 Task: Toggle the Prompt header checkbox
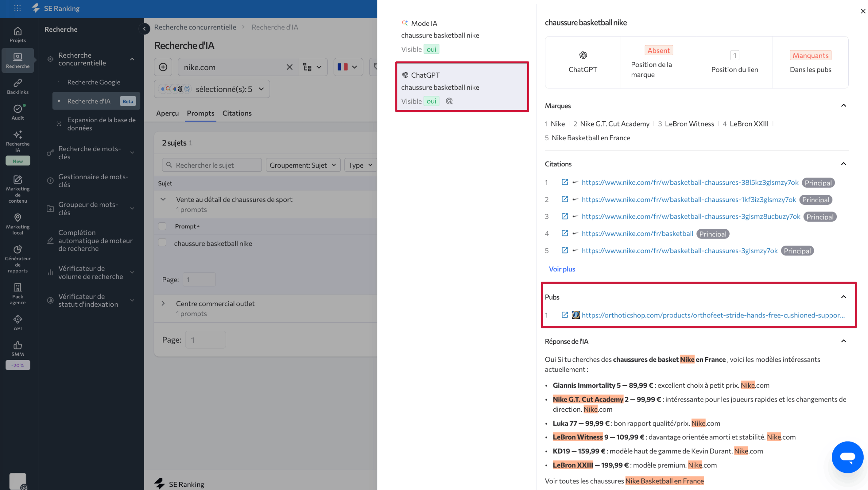(162, 226)
